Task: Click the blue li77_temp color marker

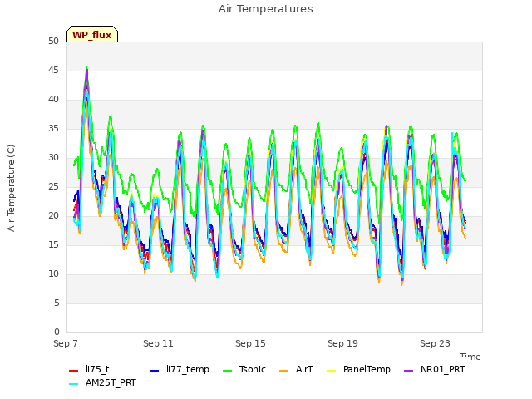Action: (155, 371)
